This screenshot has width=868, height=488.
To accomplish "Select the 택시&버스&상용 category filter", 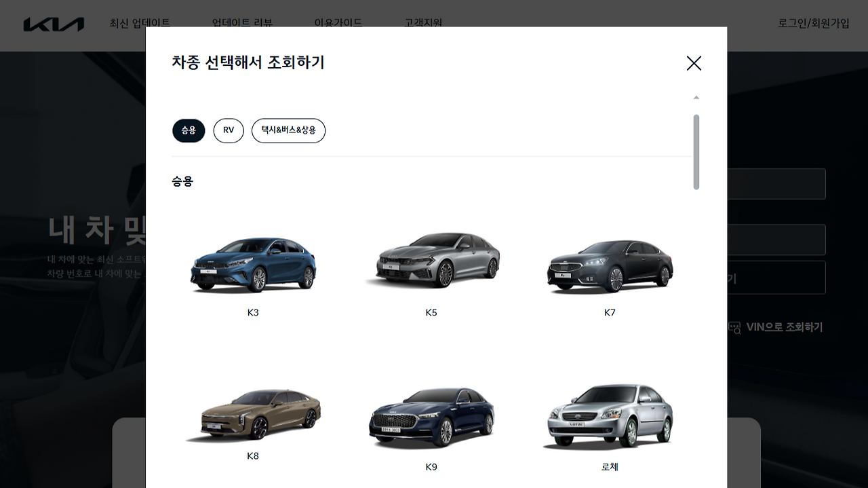I will click(288, 130).
